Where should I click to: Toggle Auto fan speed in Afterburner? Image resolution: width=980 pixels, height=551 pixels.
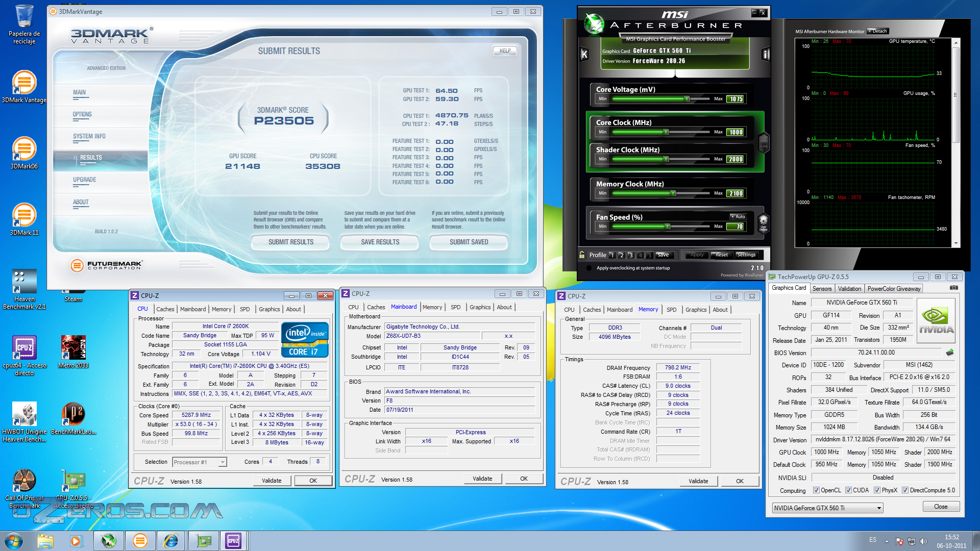(x=738, y=217)
